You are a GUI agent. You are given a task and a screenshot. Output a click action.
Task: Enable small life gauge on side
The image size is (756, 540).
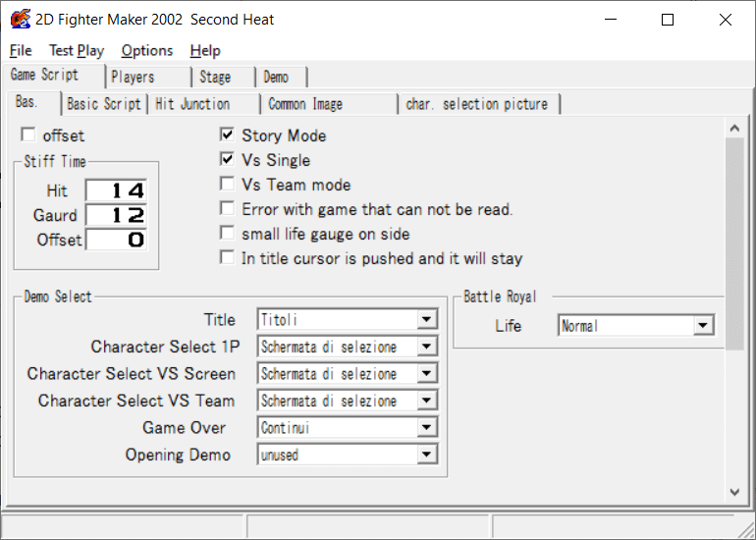(227, 233)
